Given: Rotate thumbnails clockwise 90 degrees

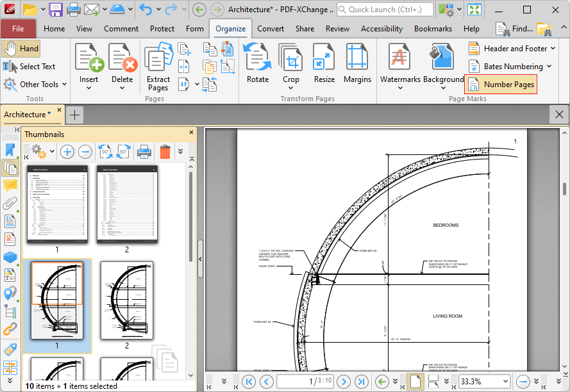Looking at the screenshot, I should (x=123, y=152).
